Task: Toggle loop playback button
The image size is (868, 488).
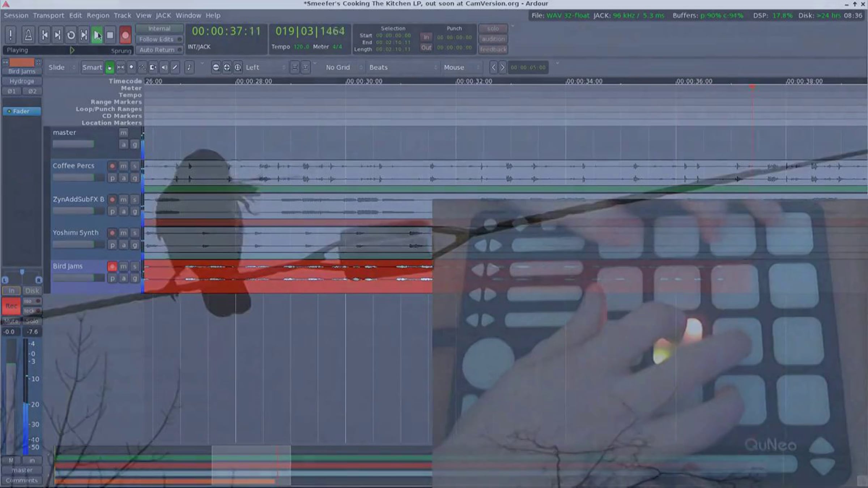Action: click(x=71, y=35)
